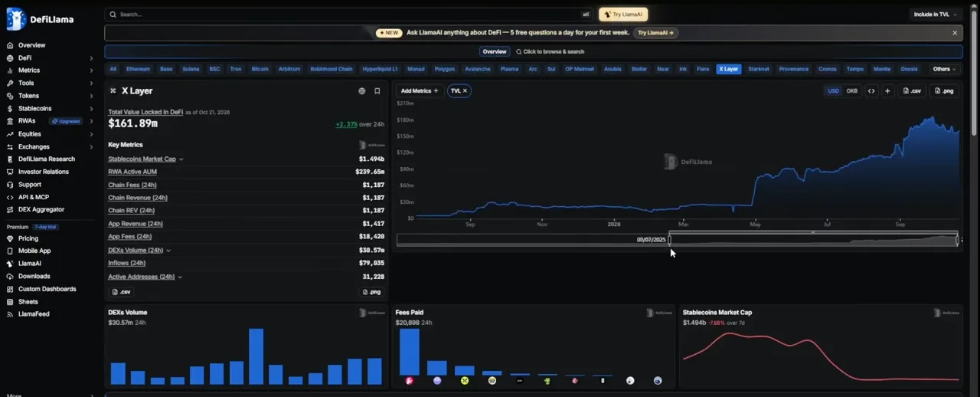Image resolution: width=980 pixels, height=397 pixels.
Task: Click the plus icon beside embed button
Action: [x=887, y=90]
